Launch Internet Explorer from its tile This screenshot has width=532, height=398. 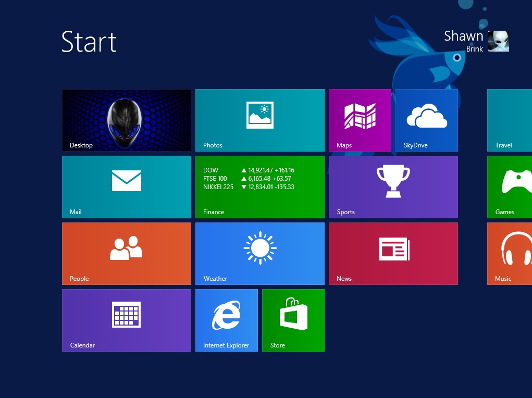[x=226, y=320]
